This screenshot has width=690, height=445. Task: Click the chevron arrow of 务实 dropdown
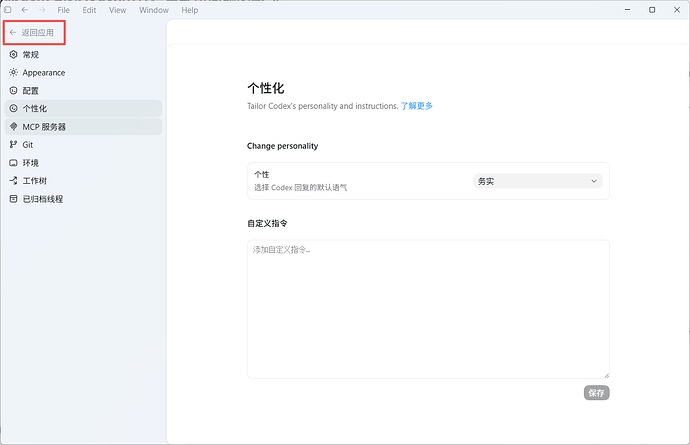pos(594,181)
